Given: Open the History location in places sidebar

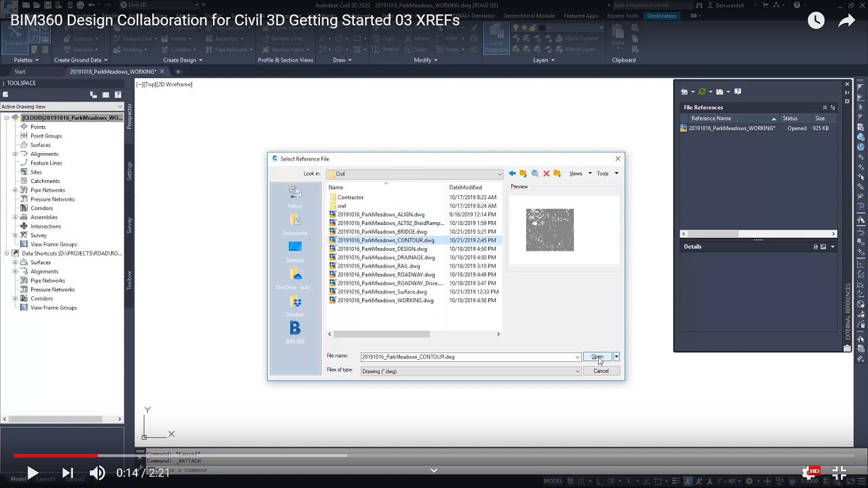Looking at the screenshot, I should [x=295, y=197].
